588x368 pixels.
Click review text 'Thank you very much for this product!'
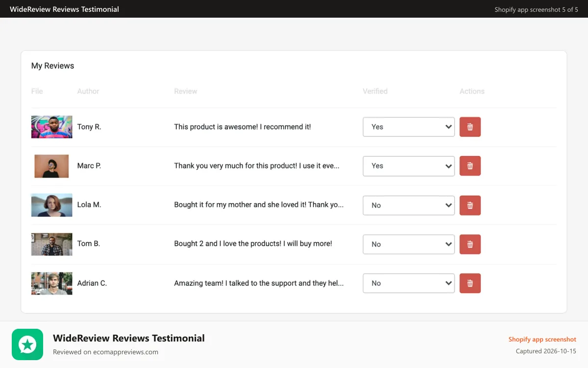pyautogui.click(x=236, y=166)
